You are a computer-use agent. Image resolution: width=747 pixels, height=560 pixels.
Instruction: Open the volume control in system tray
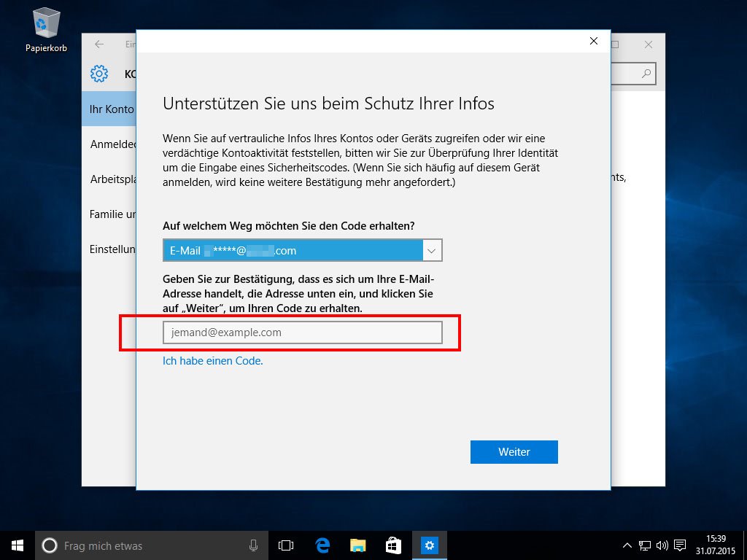pos(662,545)
